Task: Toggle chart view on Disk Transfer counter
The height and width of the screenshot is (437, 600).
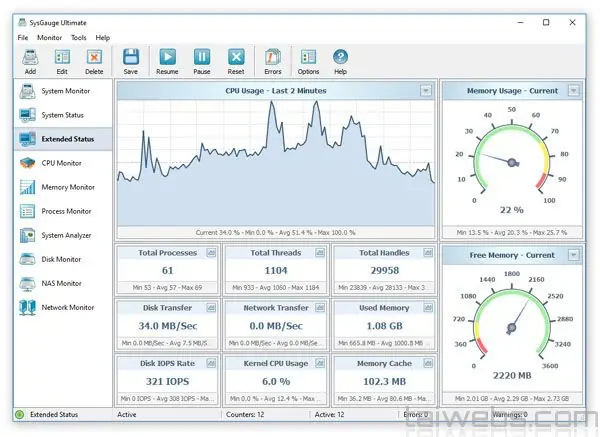Action: (211, 308)
